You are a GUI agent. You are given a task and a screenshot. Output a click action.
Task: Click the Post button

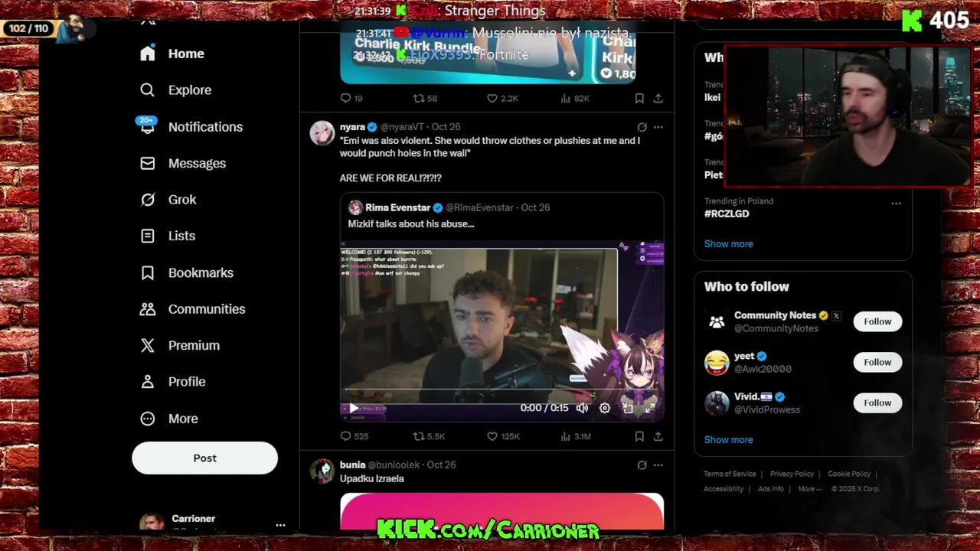click(204, 458)
